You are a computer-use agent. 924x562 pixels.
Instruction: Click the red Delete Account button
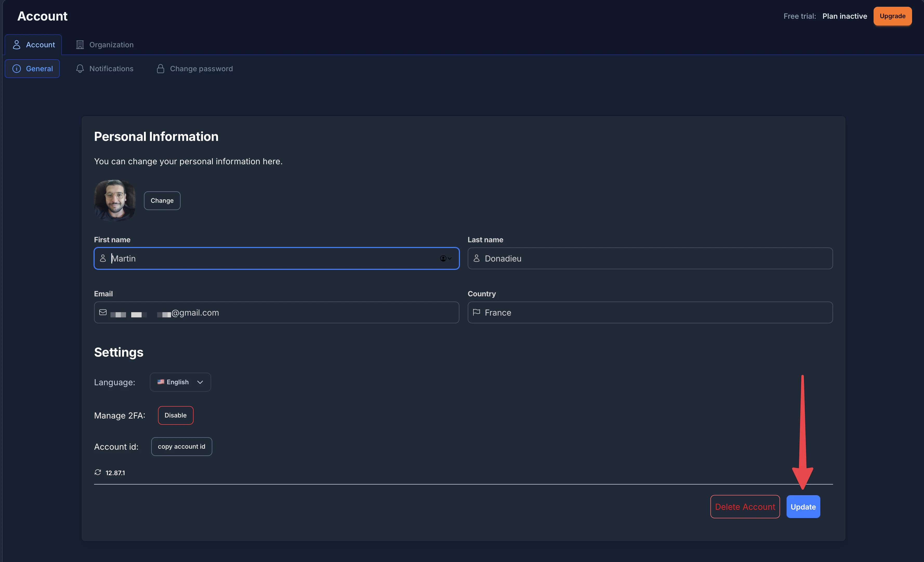point(745,506)
